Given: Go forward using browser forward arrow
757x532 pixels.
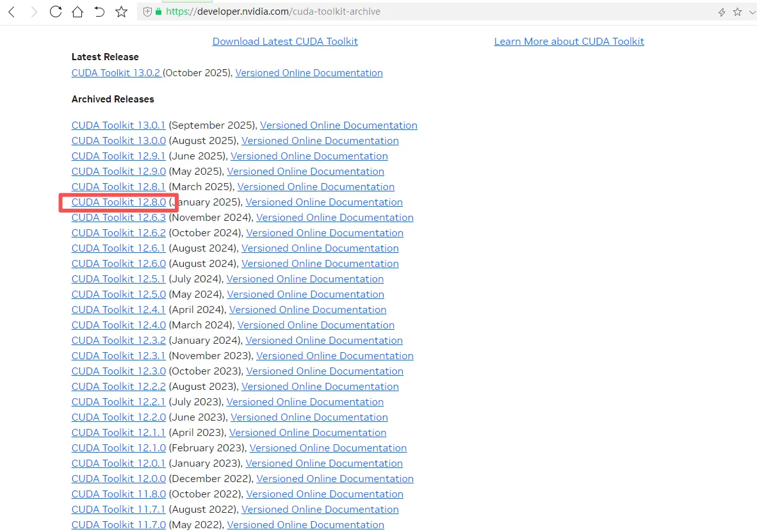Looking at the screenshot, I should [34, 12].
